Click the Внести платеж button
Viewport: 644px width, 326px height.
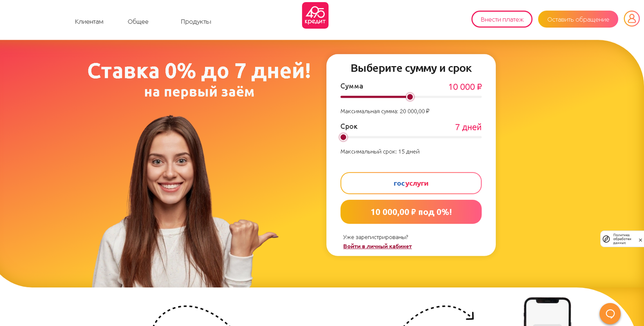click(502, 19)
